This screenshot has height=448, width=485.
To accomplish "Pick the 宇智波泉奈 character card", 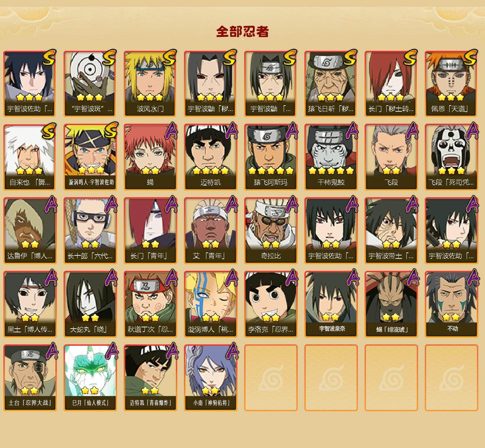I will point(331,304).
